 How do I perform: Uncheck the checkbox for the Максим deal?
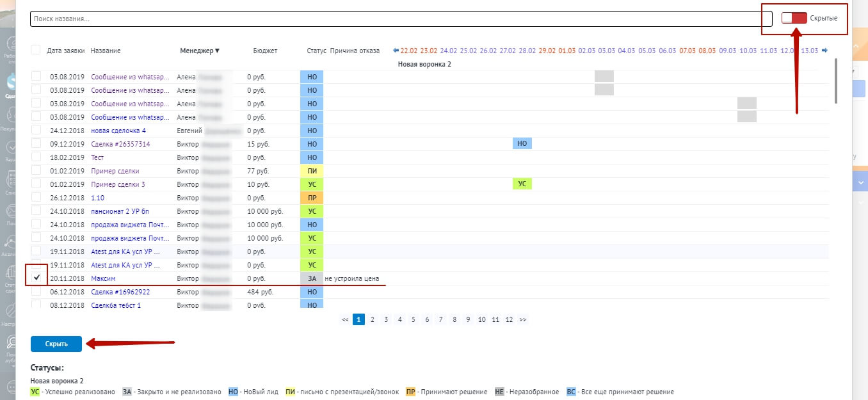click(x=36, y=278)
